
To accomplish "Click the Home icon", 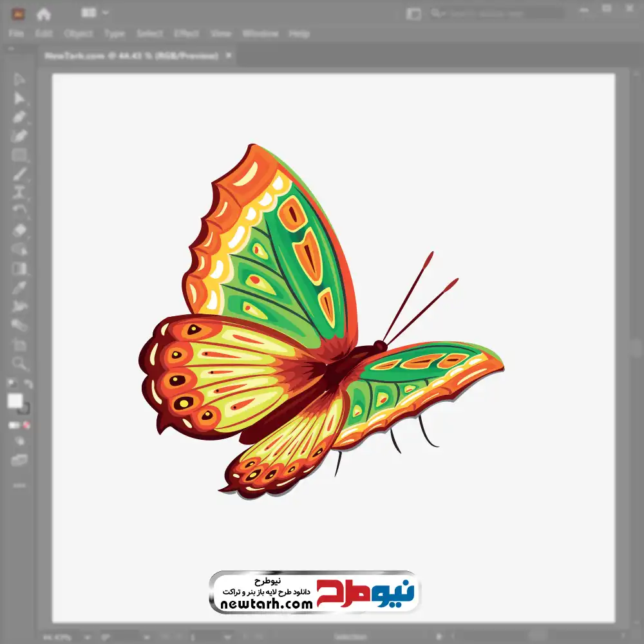I will pyautogui.click(x=44, y=14).
